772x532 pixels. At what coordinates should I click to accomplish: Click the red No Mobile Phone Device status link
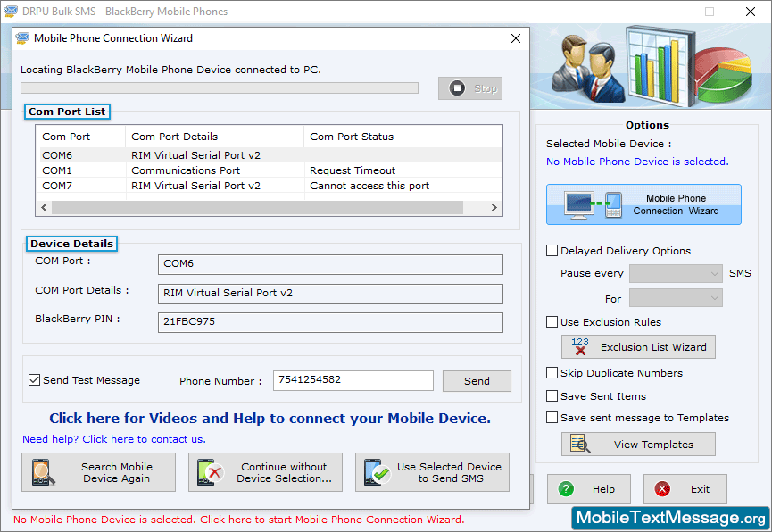coord(239,520)
